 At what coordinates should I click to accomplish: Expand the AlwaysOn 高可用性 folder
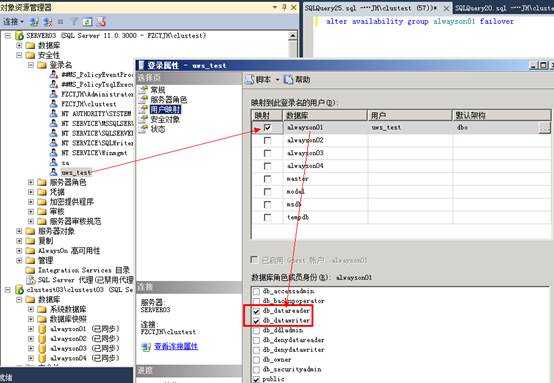[19, 251]
